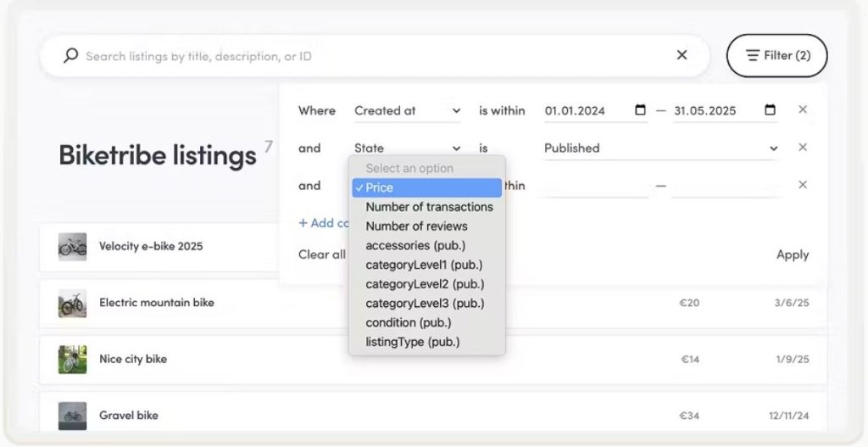Viewport: 868px width, 447px height.
Task: Open the Created at field dropdown
Action: pyautogui.click(x=408, y=111)
